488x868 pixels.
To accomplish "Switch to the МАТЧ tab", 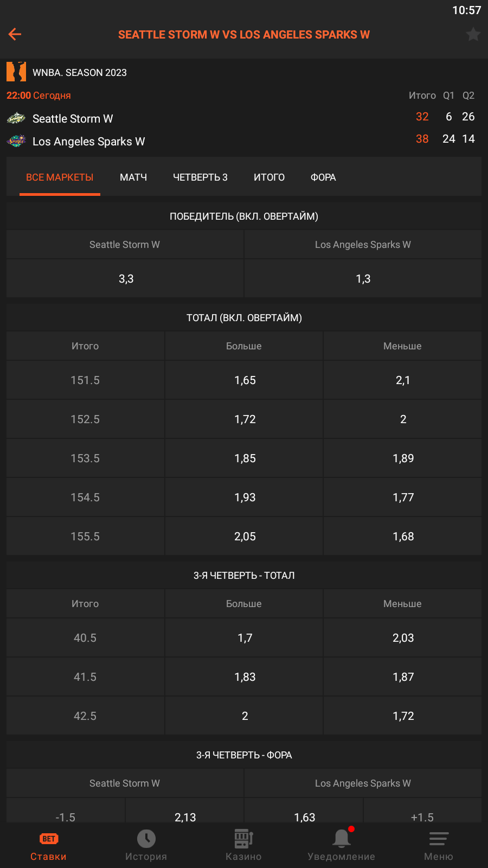I will 133,177.
